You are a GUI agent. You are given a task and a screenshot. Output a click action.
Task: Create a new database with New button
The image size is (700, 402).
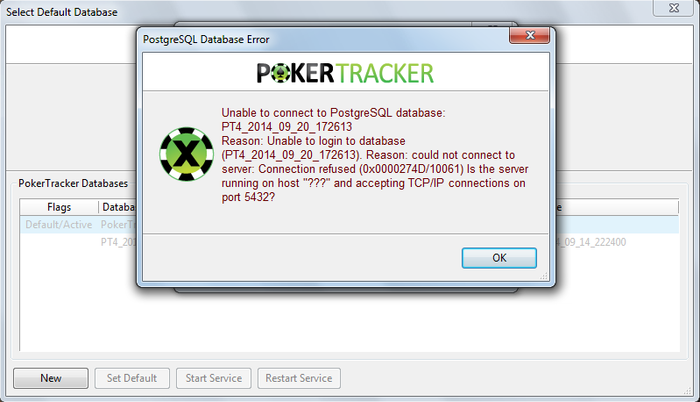pos(51,378)
